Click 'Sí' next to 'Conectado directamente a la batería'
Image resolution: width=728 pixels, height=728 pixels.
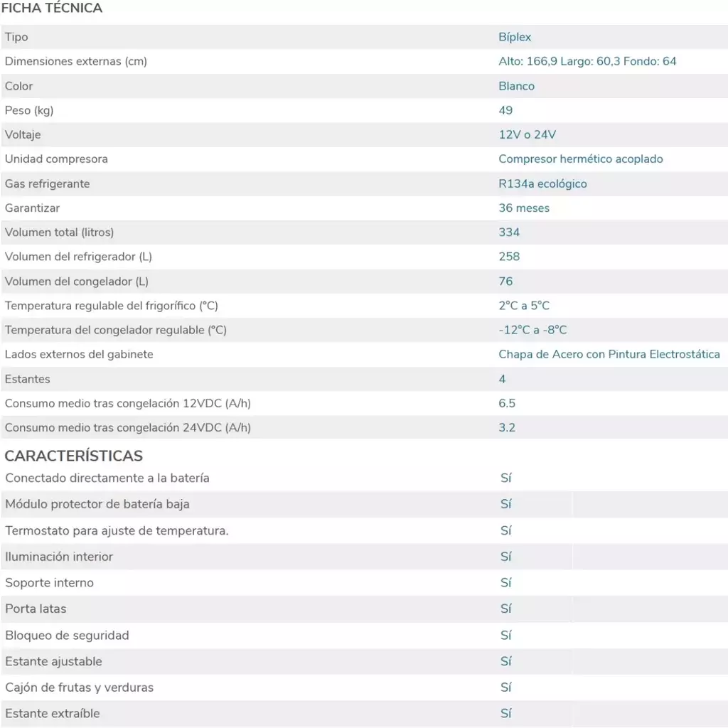(505, 478)
